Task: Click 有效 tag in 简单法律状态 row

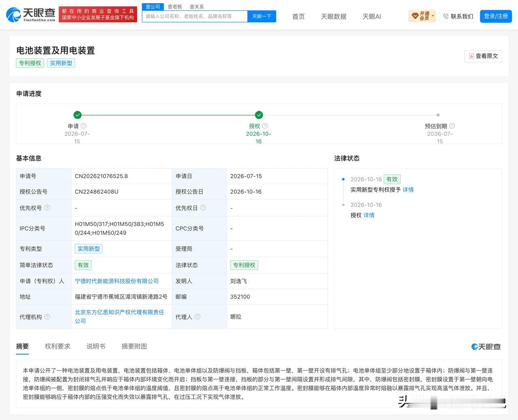Action: [83, 265]
